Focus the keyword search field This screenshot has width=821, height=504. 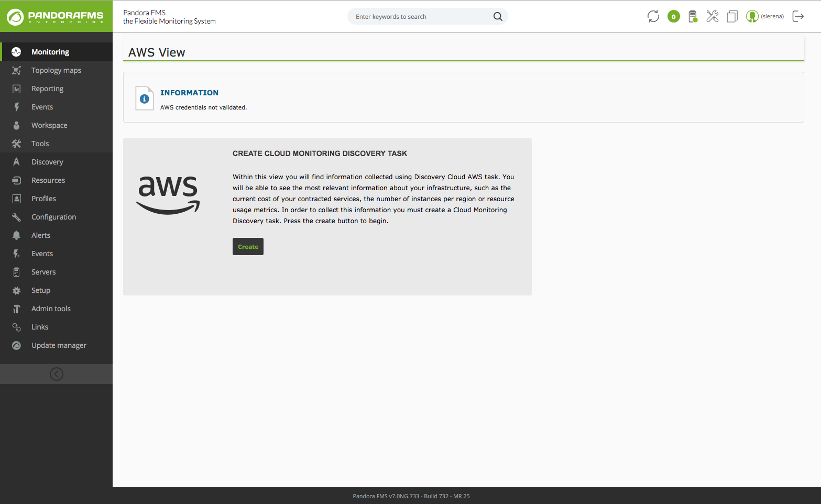[x=422, y=16]
